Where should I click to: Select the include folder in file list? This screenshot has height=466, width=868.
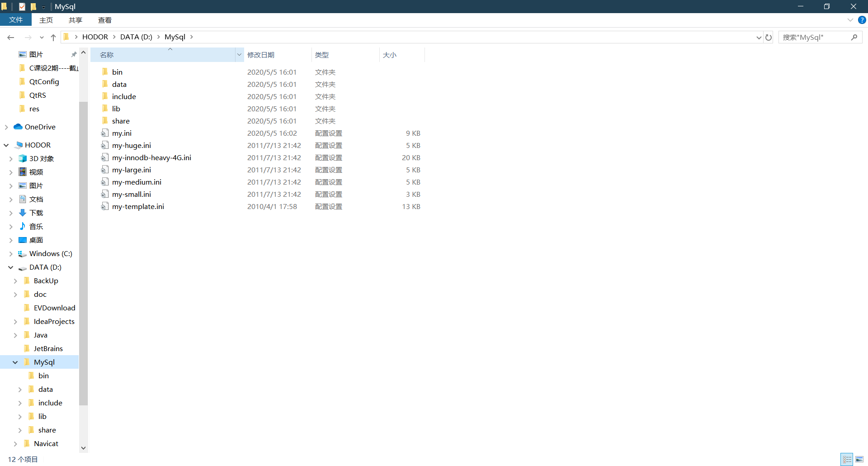click(x=124, y=96)
